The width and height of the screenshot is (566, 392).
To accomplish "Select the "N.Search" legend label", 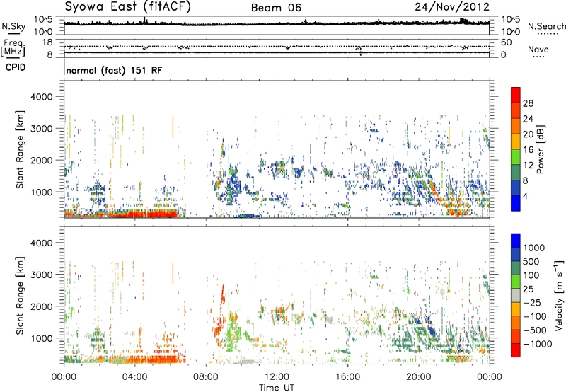I will [x=546, y=26].
